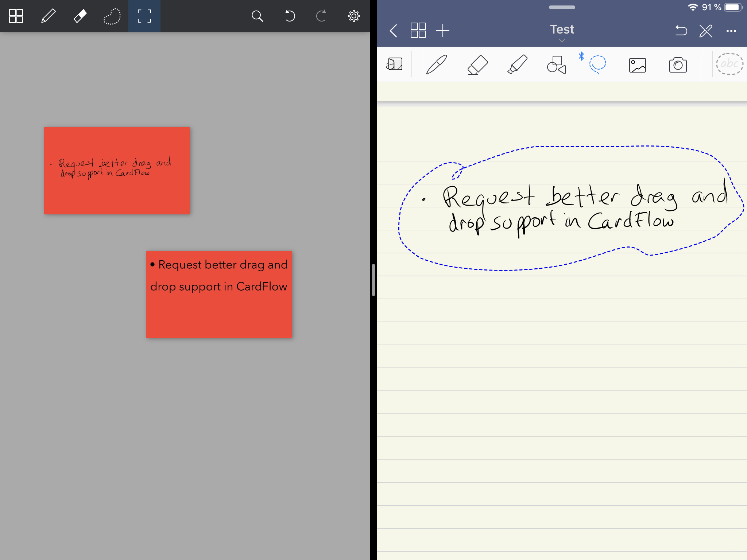Viewport: 747px width, 560px height.
Task: Select the GoodNotes shapes tool
Action: pos(557,65)
